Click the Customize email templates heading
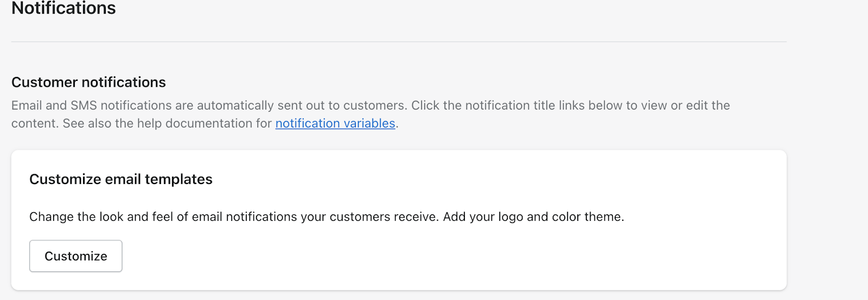The width and height of the screenshot is (868, 300). point(121,180)
